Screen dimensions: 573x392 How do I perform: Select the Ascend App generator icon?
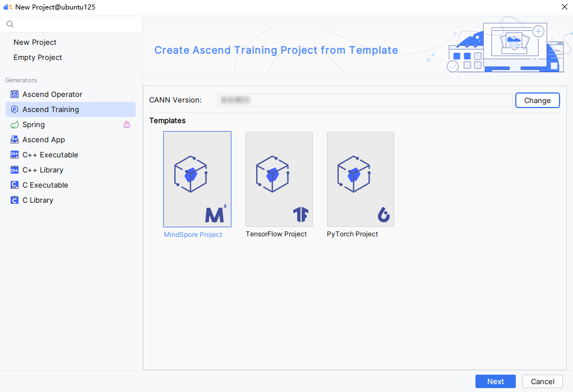pyautogui.click(x=15, y=140)
